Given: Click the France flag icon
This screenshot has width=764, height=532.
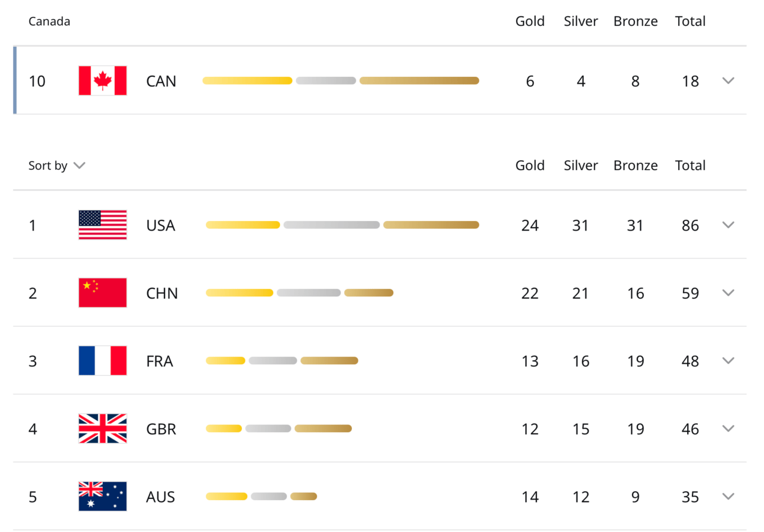Looking at the screenshot, I should [x=102, y=361].
